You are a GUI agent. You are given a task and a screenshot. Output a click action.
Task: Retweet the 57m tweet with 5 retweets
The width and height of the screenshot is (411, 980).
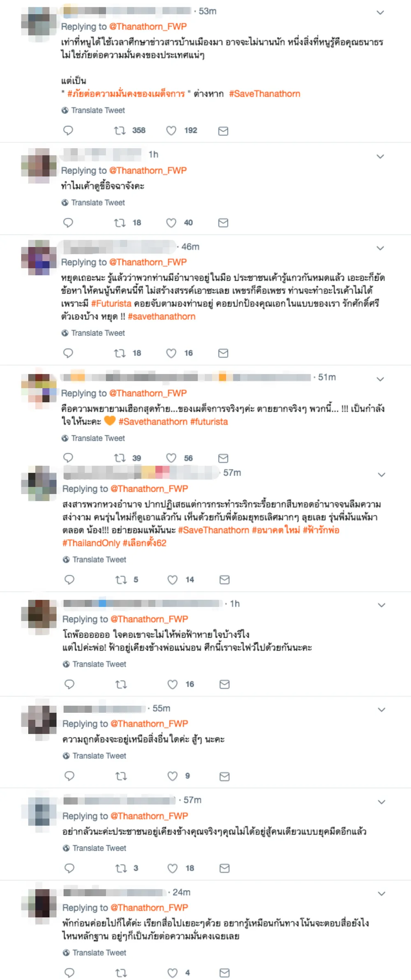click(x=121, y=580)
